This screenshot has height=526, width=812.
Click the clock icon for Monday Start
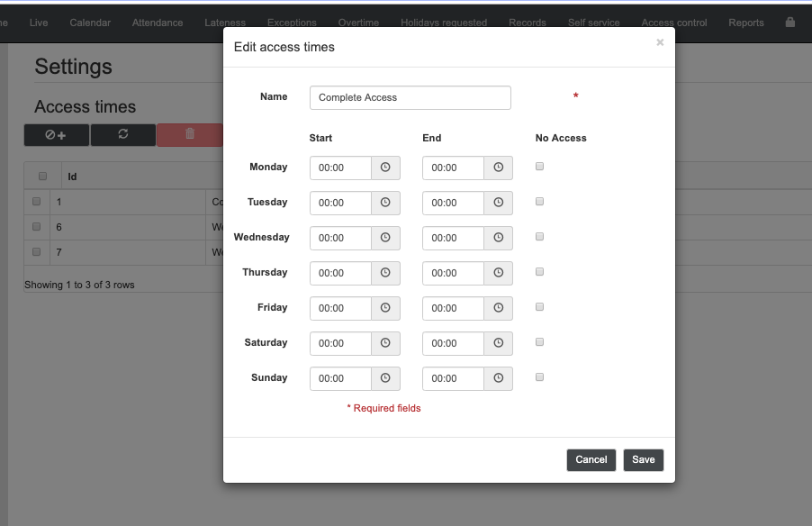[x=385, y=168]
